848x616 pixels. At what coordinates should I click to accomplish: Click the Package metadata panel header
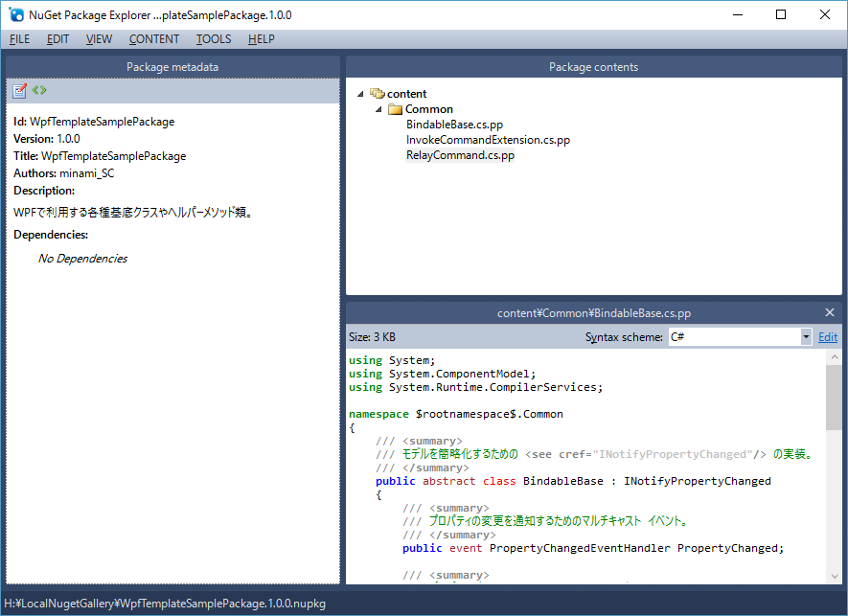click(172, 67)
